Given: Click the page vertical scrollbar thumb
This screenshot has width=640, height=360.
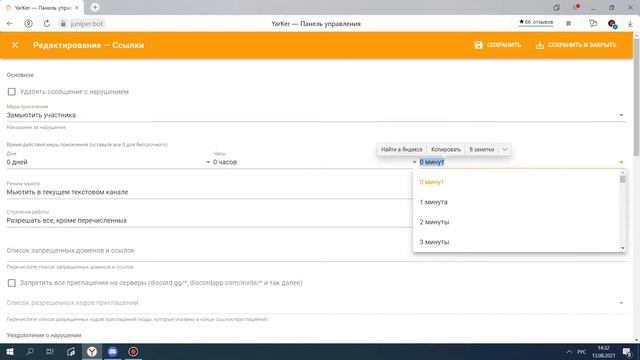Looking at the screenshot, I should [636, 96].
